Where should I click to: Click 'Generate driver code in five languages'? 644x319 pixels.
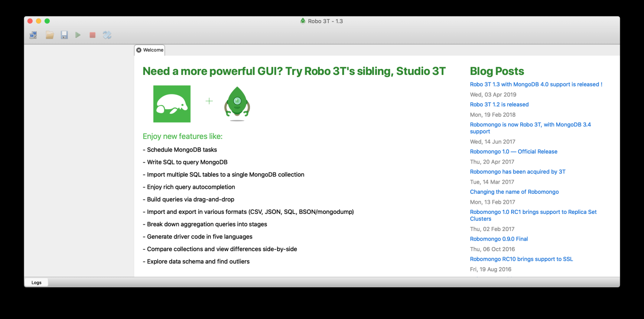[x=198, y=236]
